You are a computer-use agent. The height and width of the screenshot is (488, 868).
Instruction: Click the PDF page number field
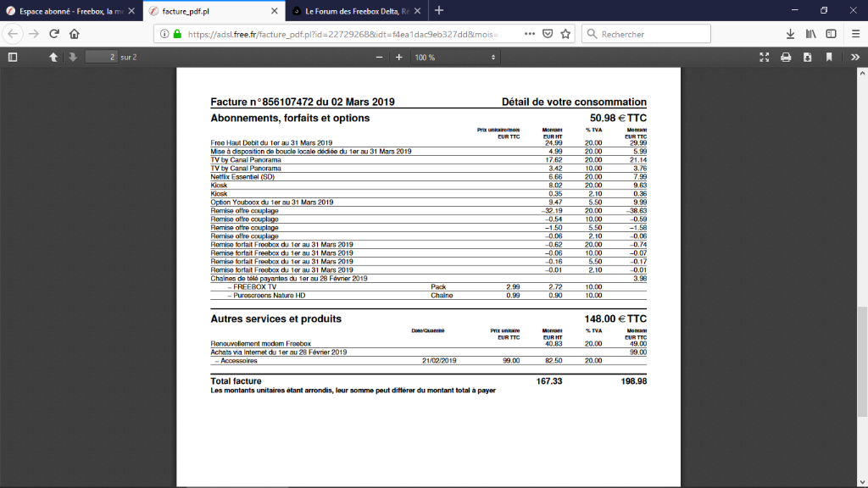tap(102, 57)
